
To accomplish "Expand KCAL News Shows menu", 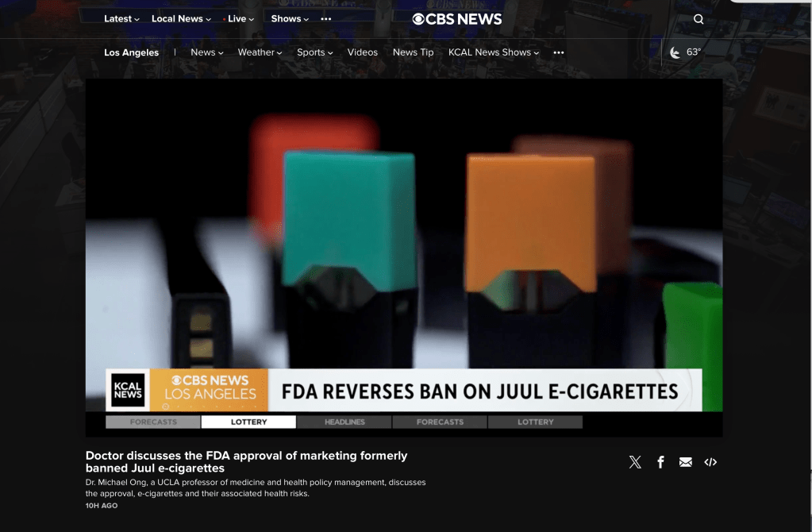I will point(493,52).
